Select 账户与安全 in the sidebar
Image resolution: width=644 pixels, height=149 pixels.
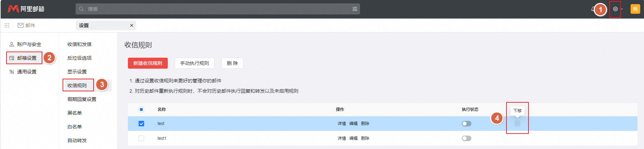point(29,44)
